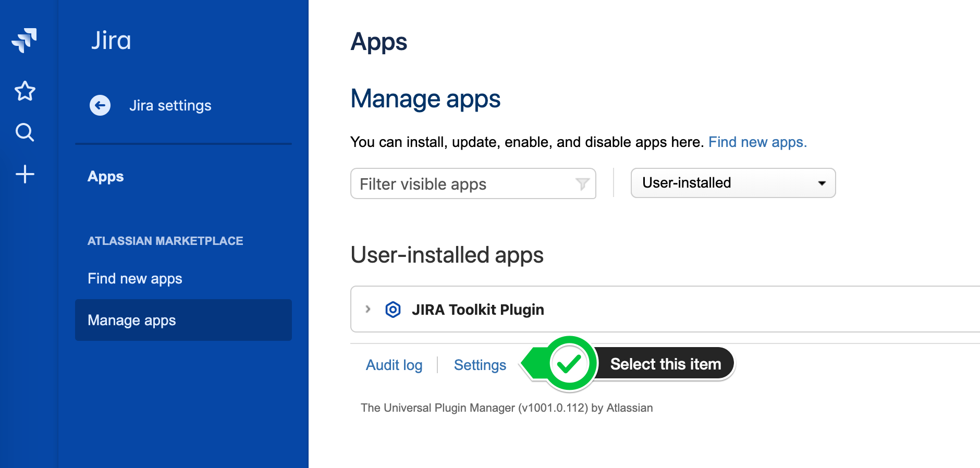
Task: Click the Manage apps page heading
Action: coord(425,98)
